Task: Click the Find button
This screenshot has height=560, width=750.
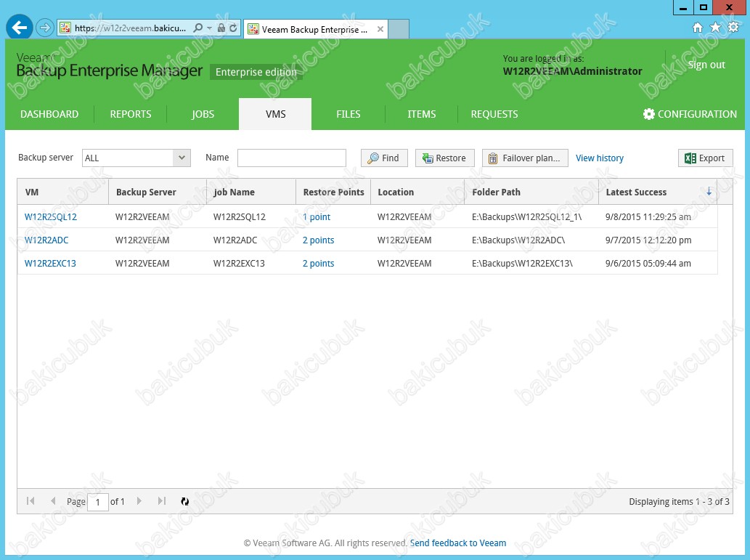Action: [x=384, y=158]
